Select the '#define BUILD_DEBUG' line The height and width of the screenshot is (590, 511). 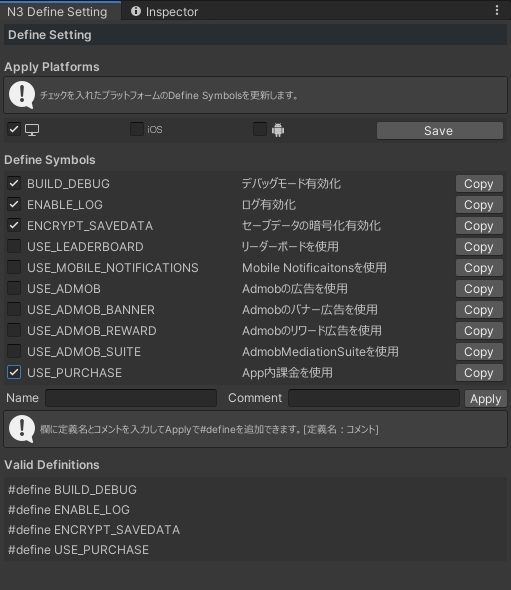click(x=72, y=490)
